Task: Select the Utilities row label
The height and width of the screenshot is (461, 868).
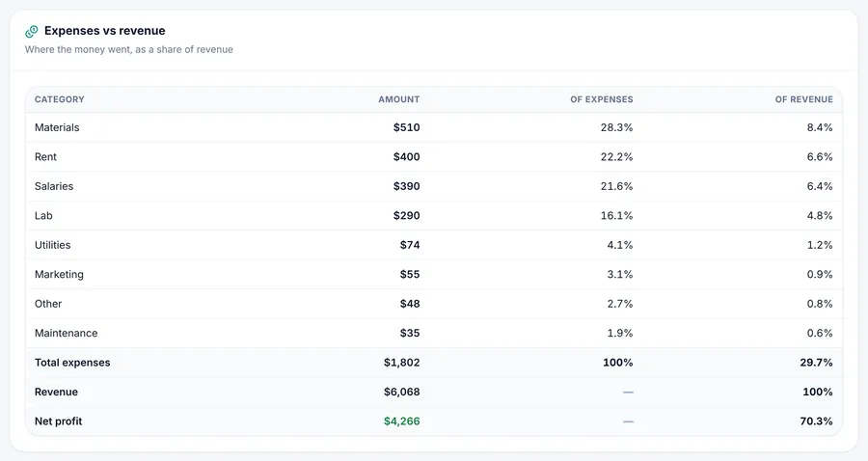Action: 53,245
